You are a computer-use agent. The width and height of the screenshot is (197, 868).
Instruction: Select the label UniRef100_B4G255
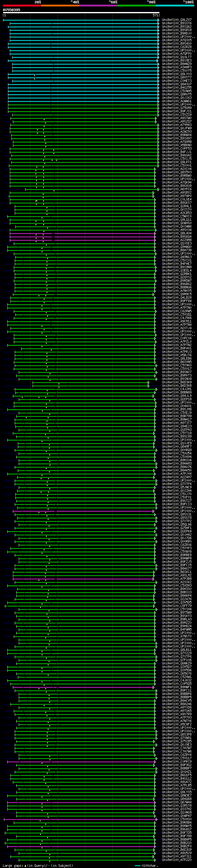pyautogui.click(x=176, y=88)
